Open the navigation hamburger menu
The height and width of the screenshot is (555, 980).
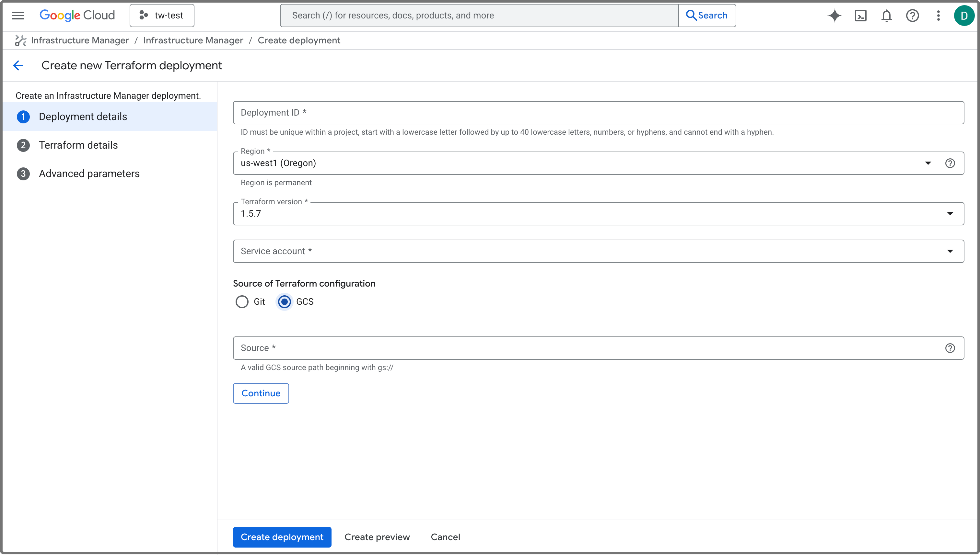18,15
